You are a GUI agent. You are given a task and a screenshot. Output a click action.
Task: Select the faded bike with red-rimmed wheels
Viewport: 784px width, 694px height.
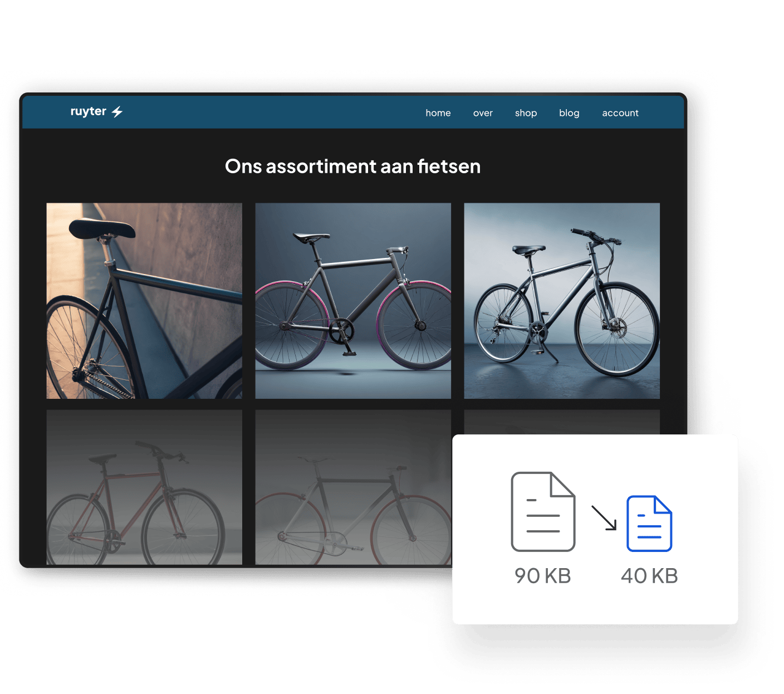tap(353, 487)
